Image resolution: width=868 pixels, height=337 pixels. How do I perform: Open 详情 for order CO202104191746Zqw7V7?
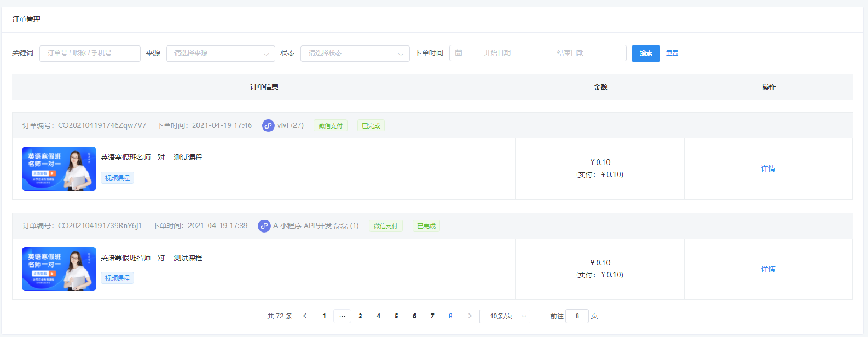(x=768, y=168)
